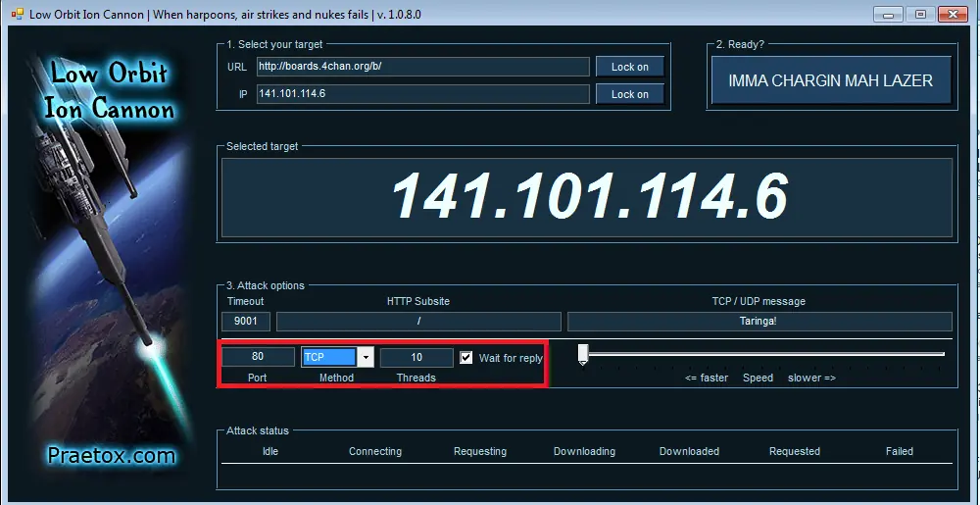Toggle the Wait for reply checkbox
Screen dimensions: 980x505
[x=466, y=358]
